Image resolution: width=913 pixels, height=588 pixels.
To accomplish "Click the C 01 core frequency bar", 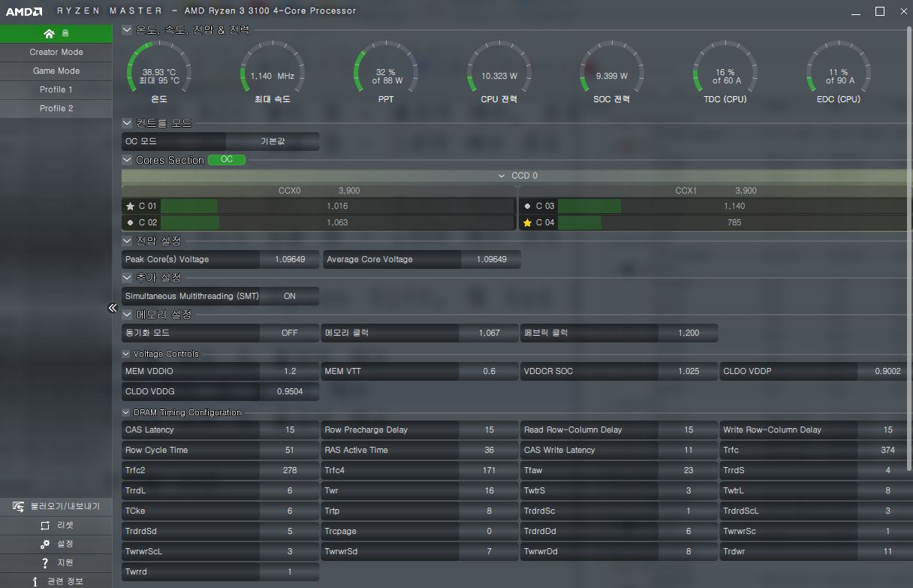I will point(337,206).
